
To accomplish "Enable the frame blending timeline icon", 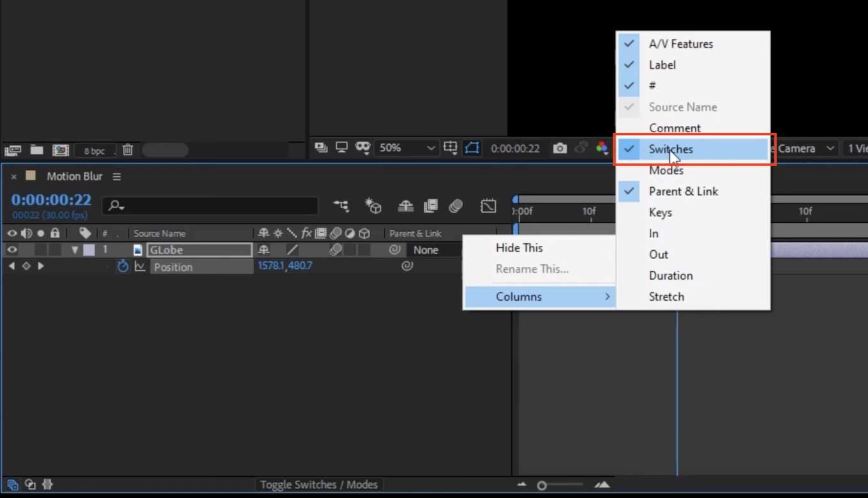I will [431, 206].
